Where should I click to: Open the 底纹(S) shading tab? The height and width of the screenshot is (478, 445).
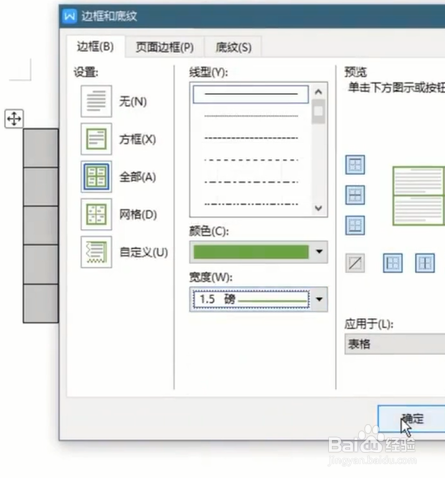coord(233,47)
